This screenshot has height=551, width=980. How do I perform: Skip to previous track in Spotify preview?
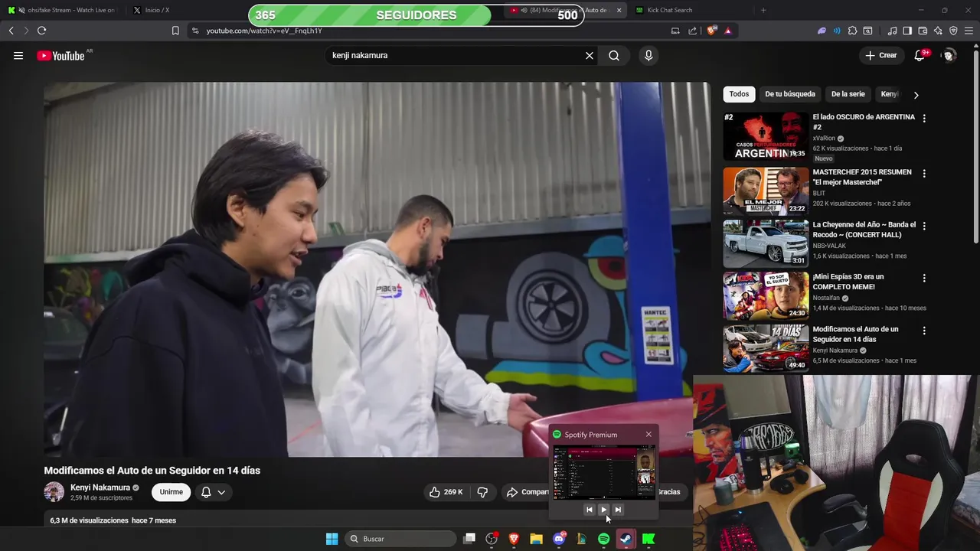(x=589, y=510)
